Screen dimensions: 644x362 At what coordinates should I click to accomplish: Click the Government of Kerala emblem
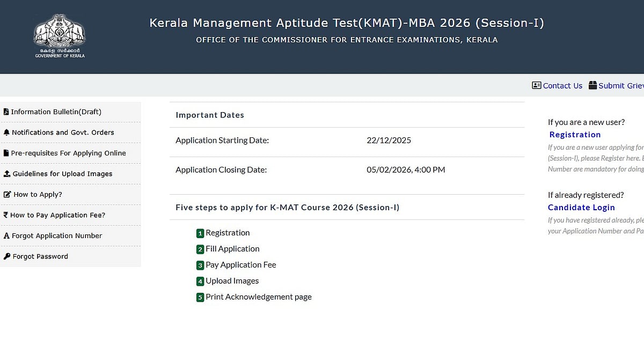pyautogui.click(x=59, y=32)
